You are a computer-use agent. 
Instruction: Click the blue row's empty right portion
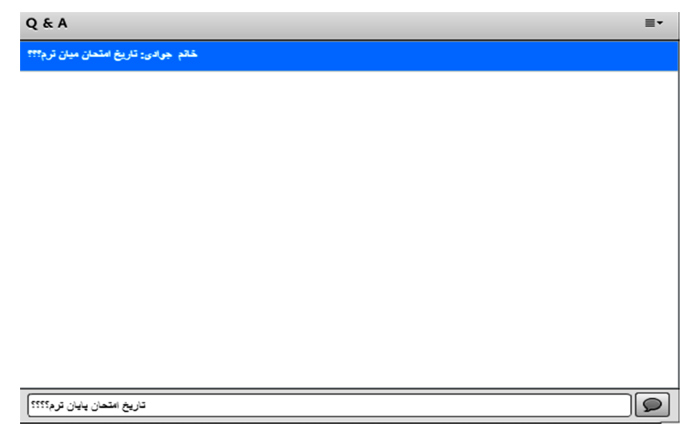438,56
